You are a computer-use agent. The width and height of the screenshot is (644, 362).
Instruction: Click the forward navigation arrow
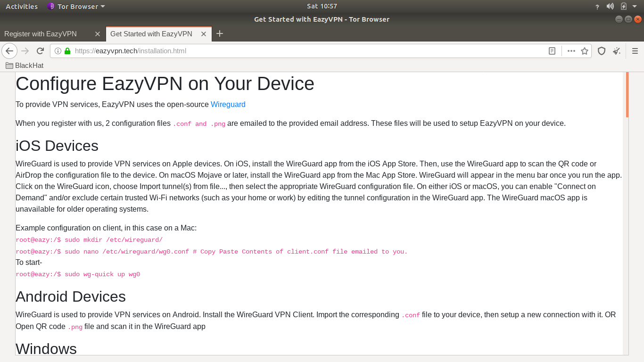click(25, 51)
